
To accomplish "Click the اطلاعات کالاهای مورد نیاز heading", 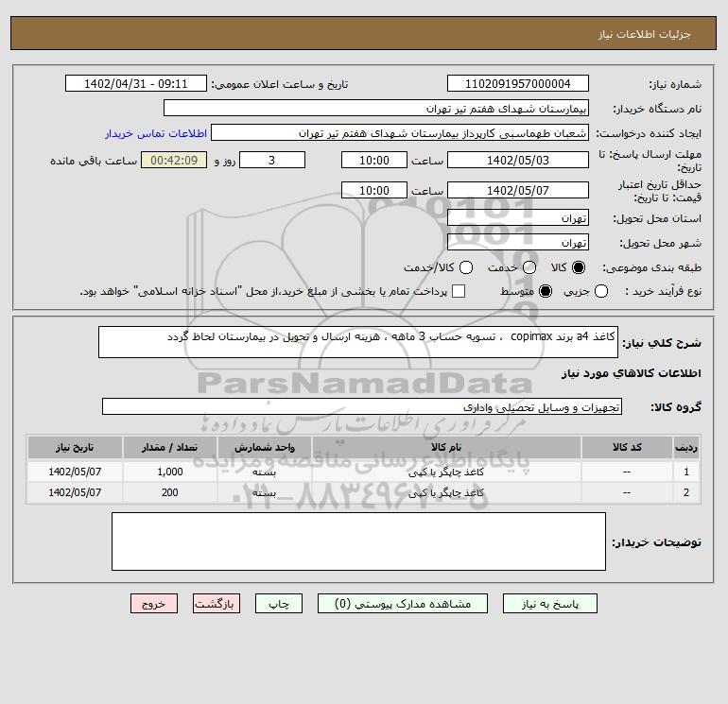I will click(x=632, y=373).
